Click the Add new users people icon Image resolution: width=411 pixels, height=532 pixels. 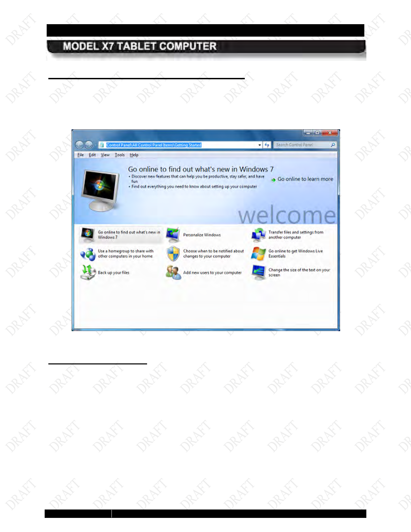173,272
